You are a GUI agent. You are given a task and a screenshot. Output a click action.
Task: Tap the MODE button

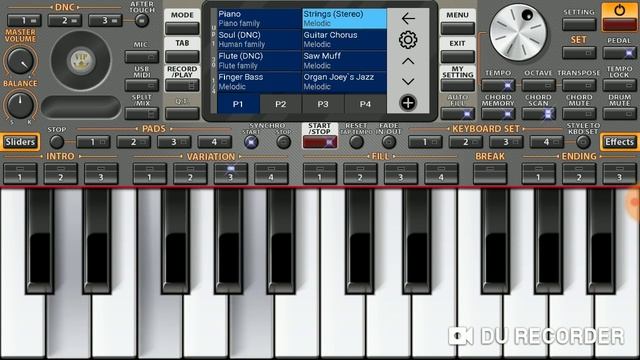(x=182, y=29)
